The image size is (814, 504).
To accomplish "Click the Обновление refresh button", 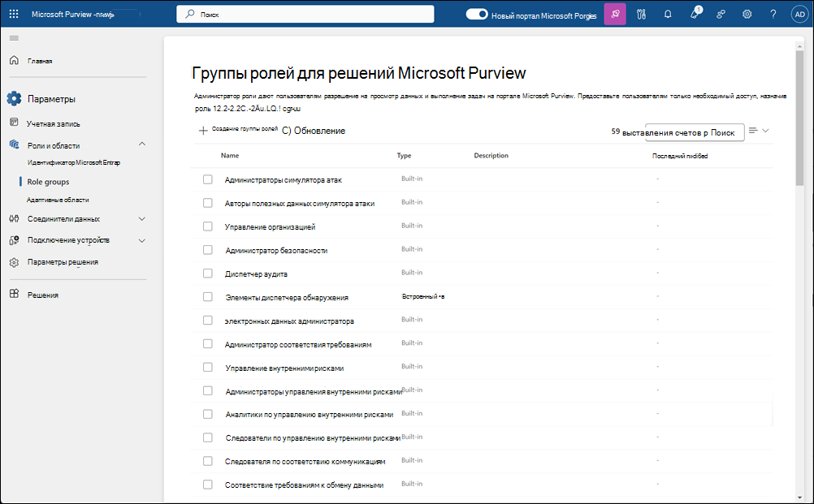I will [314, 131].
